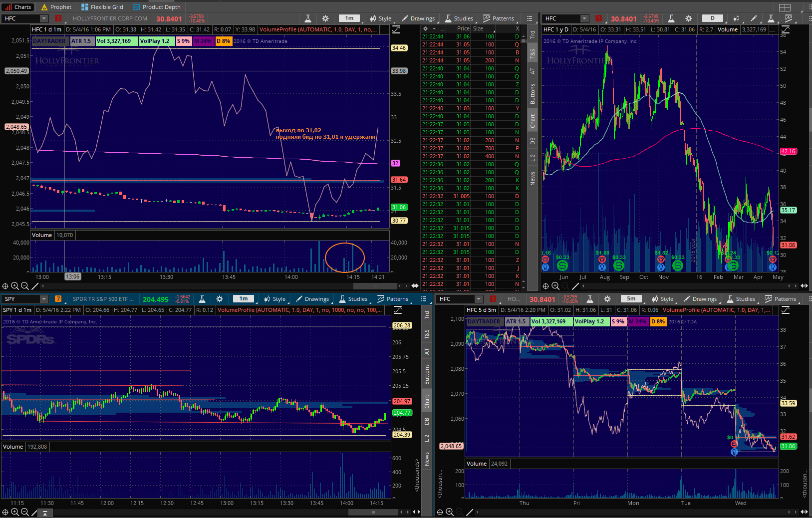The width and height of the screenshot is (812, 518).
Task: Open Studies menu on SPY chart
Action: 353,299
